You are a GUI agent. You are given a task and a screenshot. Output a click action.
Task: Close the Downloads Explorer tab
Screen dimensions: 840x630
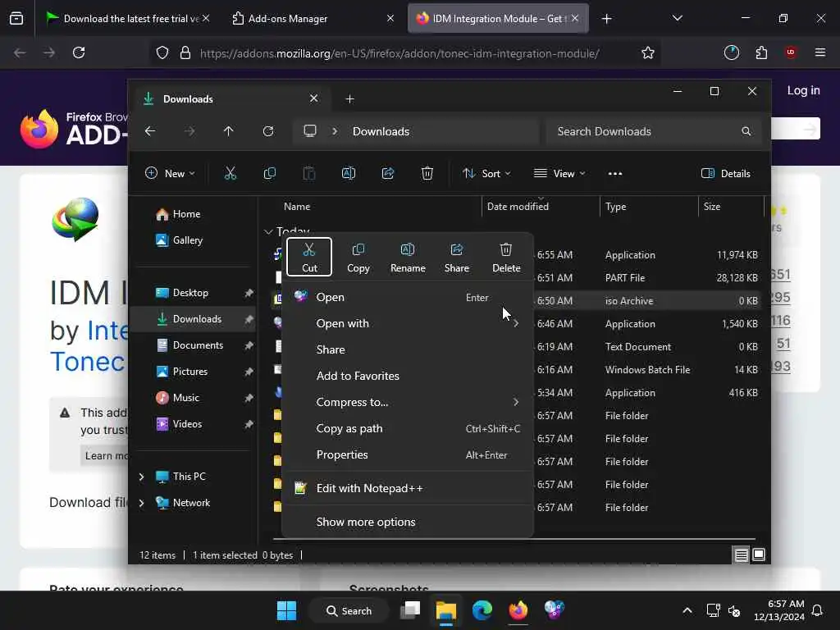click(314, 98)
